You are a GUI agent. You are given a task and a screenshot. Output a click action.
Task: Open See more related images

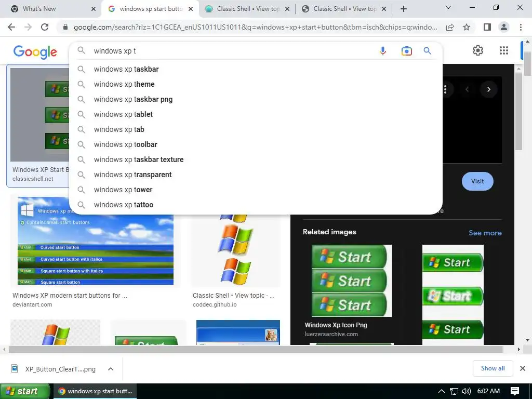[485, 233]
